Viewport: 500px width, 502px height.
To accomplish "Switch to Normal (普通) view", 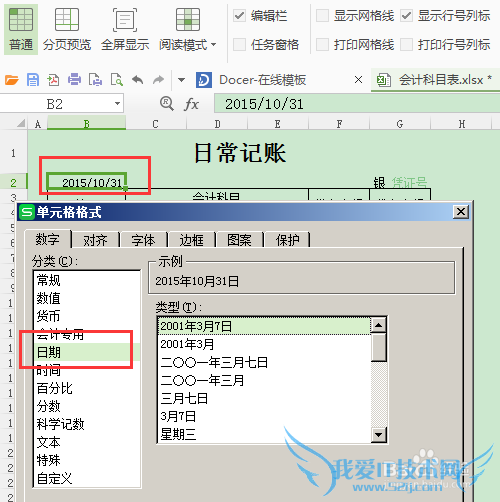I will coord(21,29).
